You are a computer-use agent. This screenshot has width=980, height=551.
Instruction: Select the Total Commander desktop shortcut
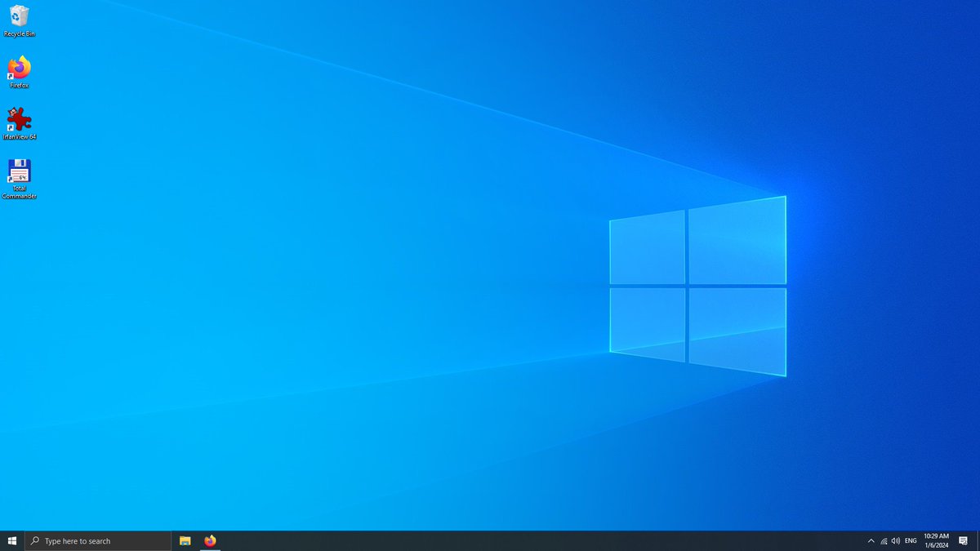pyautogui.click(x=19, y=179)
